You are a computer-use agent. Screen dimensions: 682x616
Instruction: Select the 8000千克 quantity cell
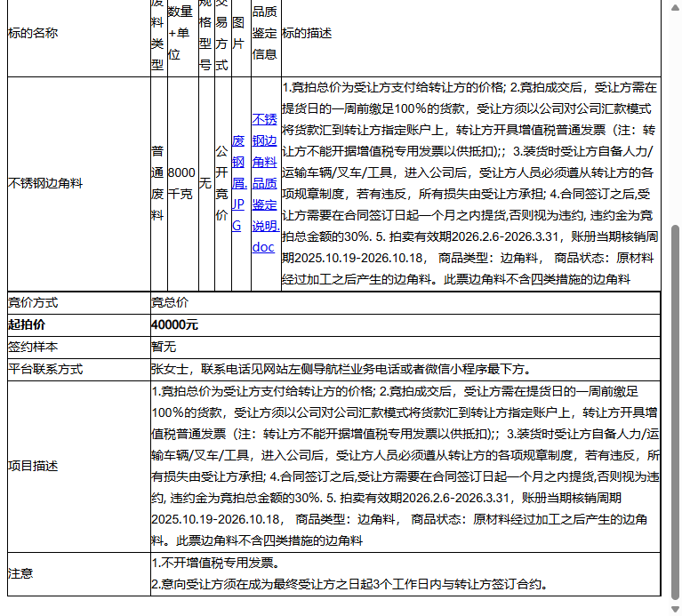coord(183,184)
